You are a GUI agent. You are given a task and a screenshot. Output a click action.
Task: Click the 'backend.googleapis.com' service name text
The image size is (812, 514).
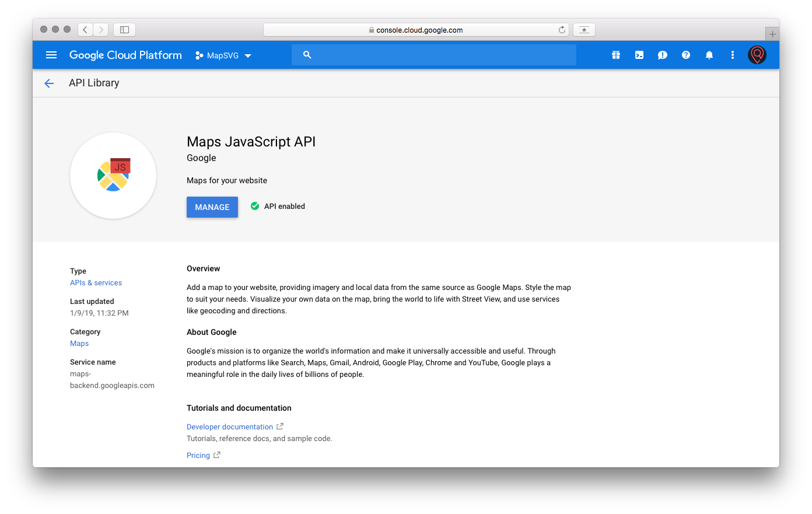click(x=112, y=386)
